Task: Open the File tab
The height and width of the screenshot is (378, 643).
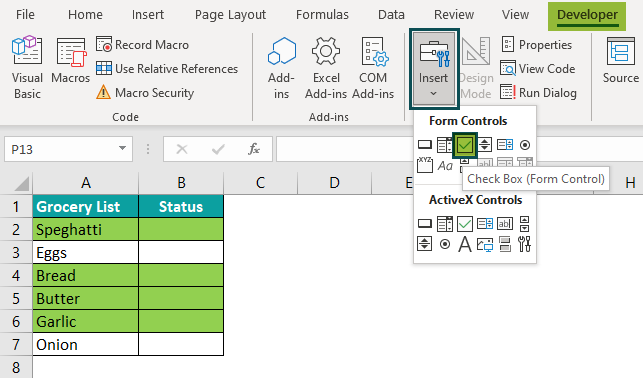Action: coord(25,15)
